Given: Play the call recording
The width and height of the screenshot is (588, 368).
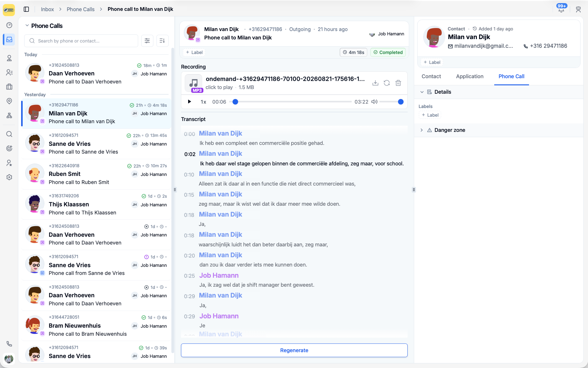Looking at the screenshot, I should point(189,102).
